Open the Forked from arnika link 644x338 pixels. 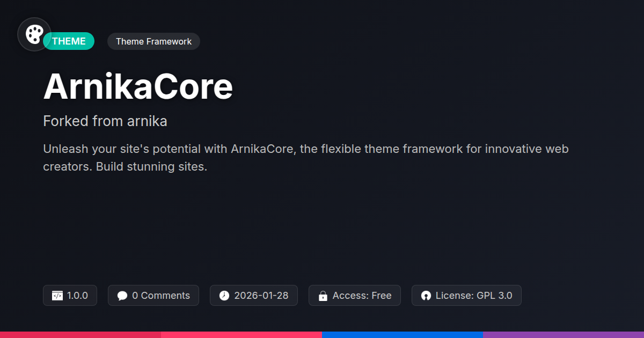click(105, 121)
